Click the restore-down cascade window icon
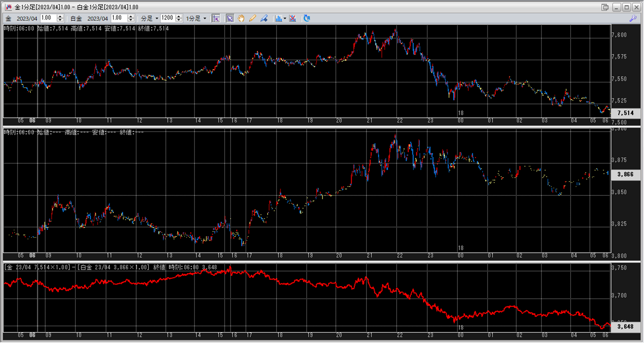The height and width of the screenshot is (343, 644). pyautogui.click(x=605, y=7)
